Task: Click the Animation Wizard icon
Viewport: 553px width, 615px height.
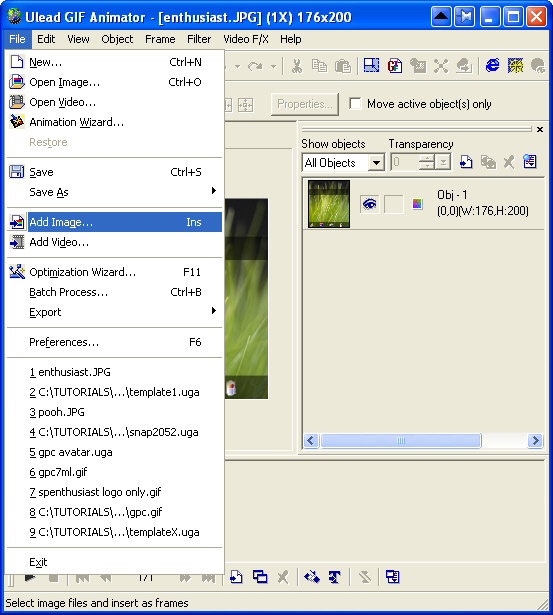Action: coord(16,122)
